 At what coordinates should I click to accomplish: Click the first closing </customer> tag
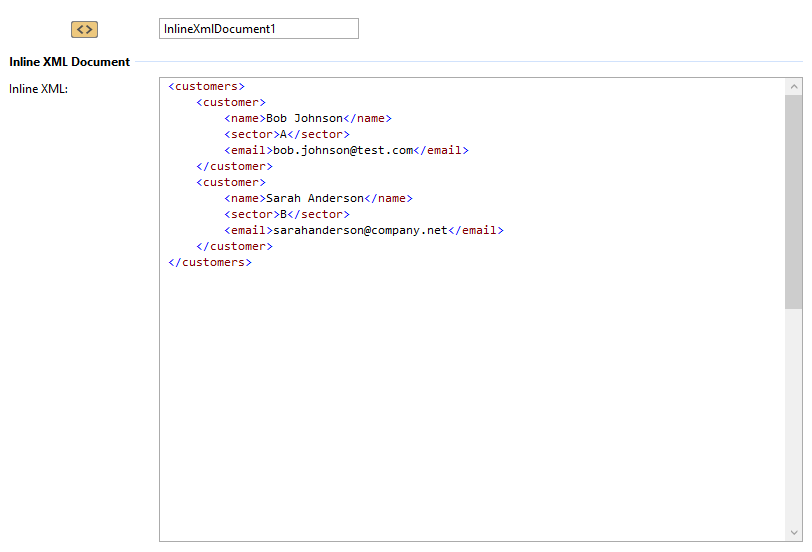click(234, 166)
